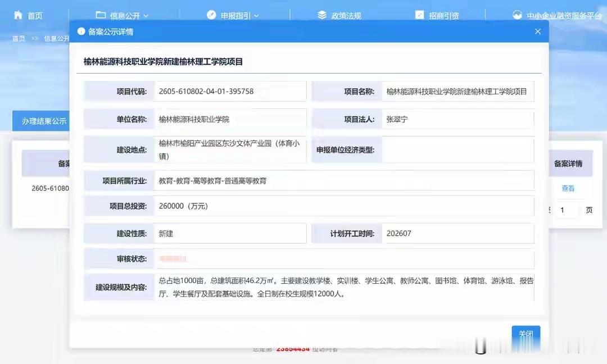The image size is (607, 364).
Task: Click the 首页 breadcrumb link
Action: tap(19, 38)
